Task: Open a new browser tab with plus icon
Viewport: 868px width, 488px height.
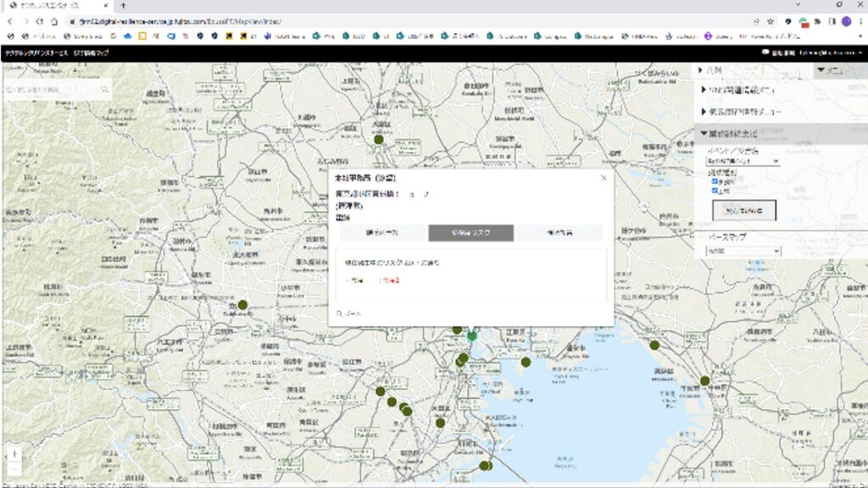Action: [x=123, y=5]
